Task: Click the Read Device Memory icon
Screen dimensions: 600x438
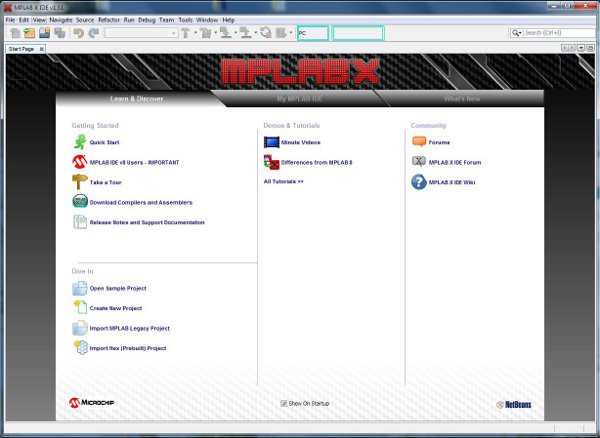Action: [x=246, y=33]
